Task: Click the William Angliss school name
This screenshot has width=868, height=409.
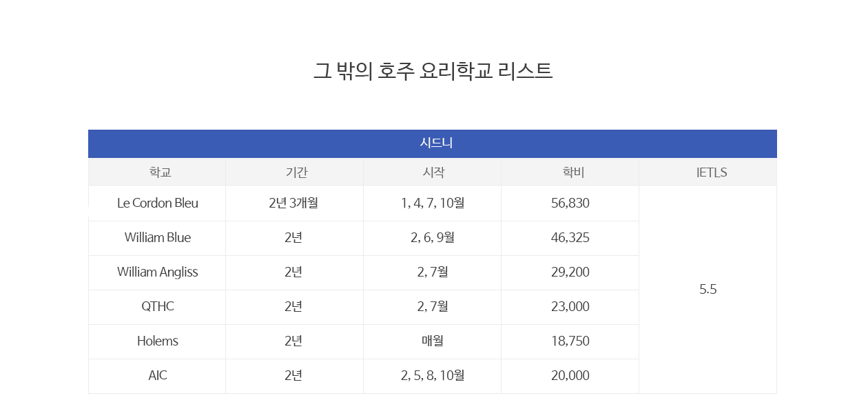Action: pyautogui.click(x=158, y=272)
